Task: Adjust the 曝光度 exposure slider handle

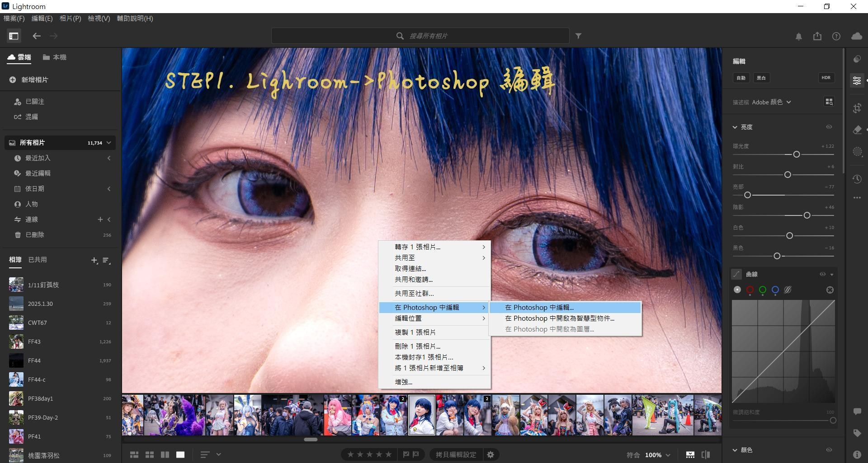Action: click(797, 154)
